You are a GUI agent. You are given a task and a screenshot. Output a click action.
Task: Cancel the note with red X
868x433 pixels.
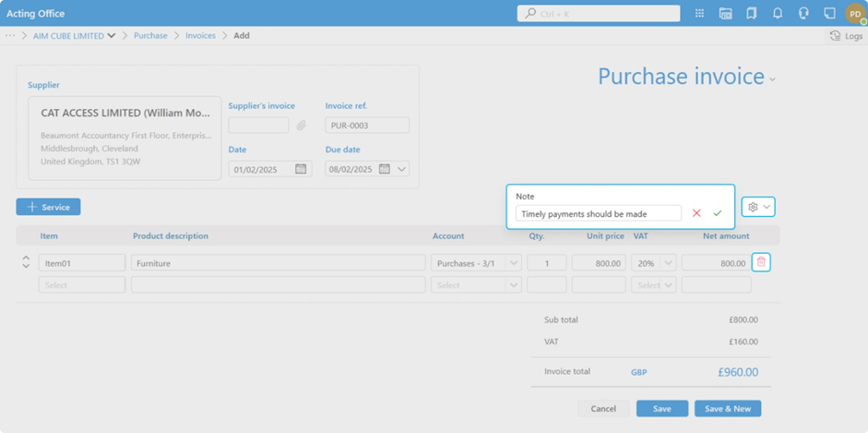(696, 213)
